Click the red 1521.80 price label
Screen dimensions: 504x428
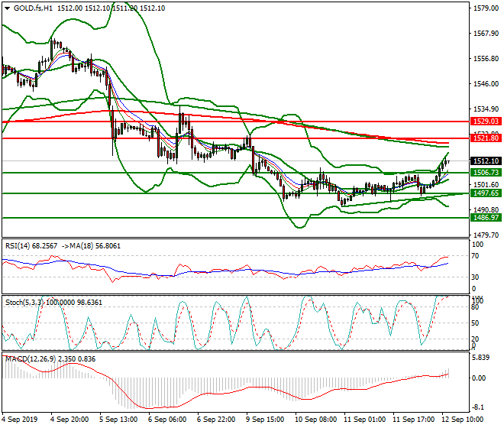484,138
